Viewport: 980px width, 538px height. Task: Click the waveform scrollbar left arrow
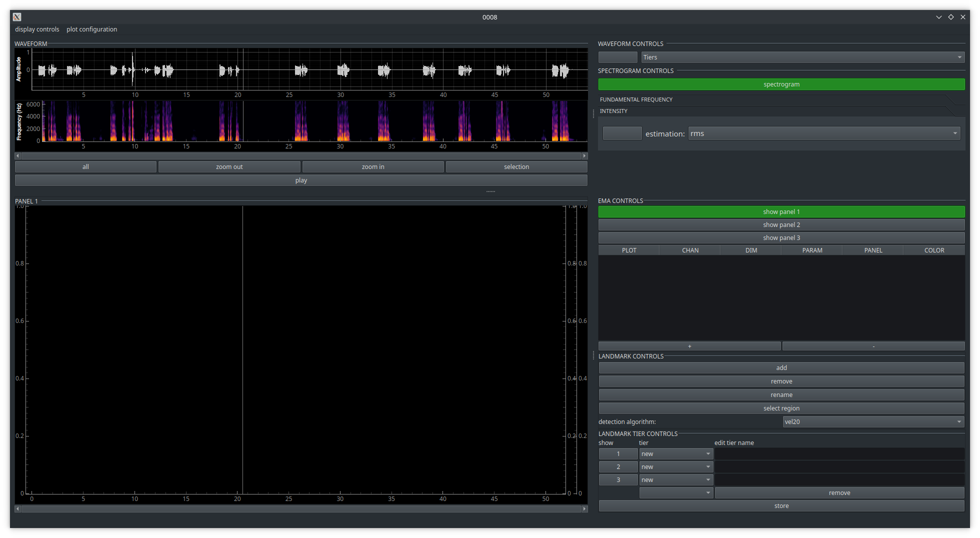(x=17, y=156)
